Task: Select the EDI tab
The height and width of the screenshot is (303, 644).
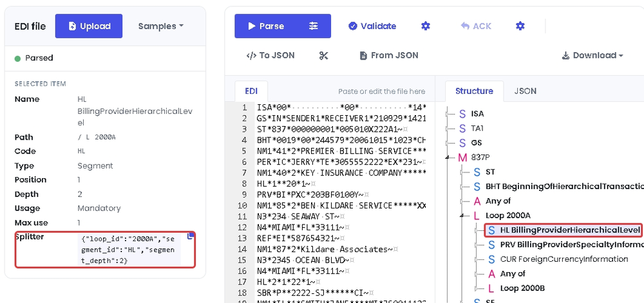Action: [251, 91]
